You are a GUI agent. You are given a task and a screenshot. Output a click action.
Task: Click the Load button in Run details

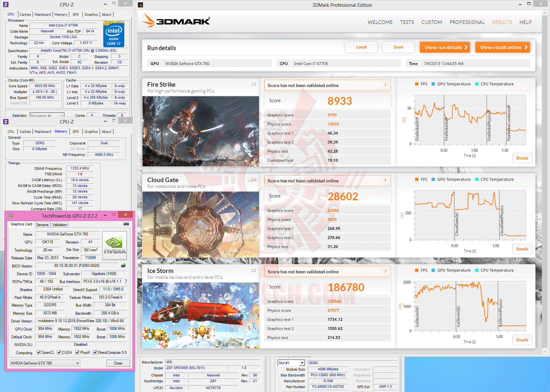(361, 47)
